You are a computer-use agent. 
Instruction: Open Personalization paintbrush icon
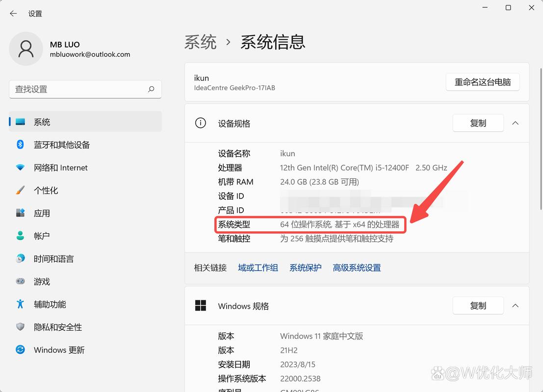[x=20, y=190]
